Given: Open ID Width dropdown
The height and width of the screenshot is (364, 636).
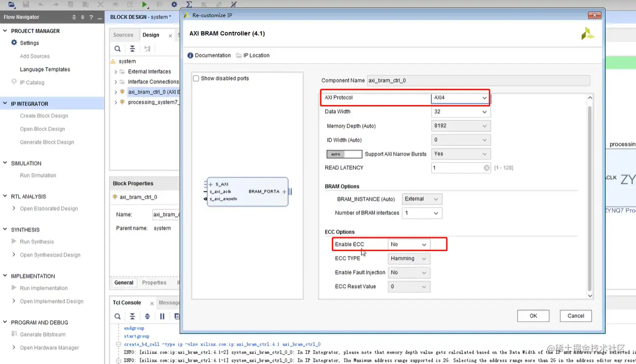Looking at the screenshot, I should 461,140.
